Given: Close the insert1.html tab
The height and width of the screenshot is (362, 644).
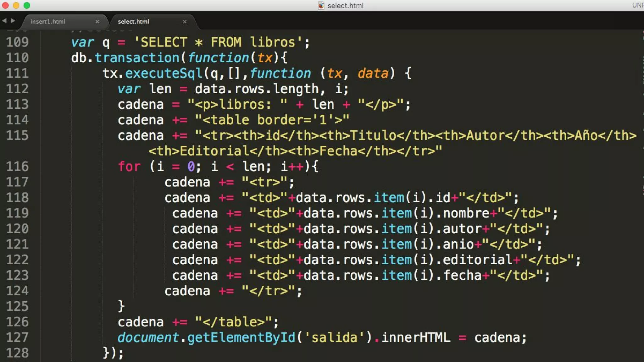Looking at the screenshot, I should pyautogui.click(x=97, y=22).
